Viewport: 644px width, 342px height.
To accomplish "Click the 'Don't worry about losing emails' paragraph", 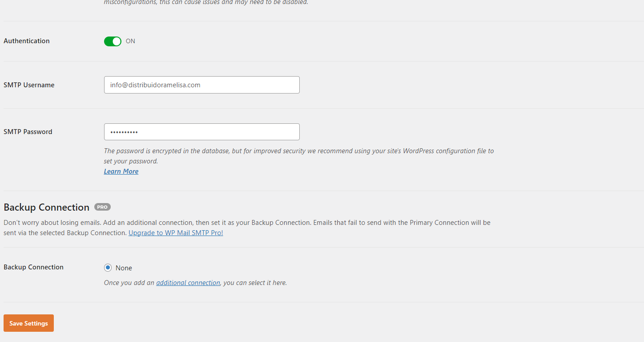I will click(x=247, y=228).
